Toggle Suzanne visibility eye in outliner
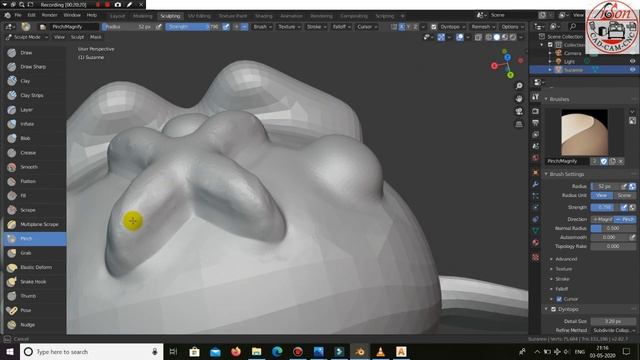640x360 pixels. [x=632, y=70]
